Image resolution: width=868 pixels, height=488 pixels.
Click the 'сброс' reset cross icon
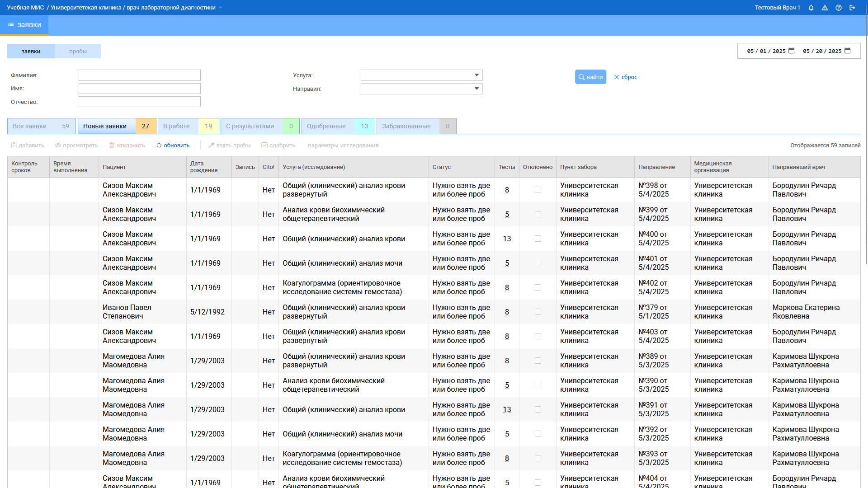coord(617,77)
